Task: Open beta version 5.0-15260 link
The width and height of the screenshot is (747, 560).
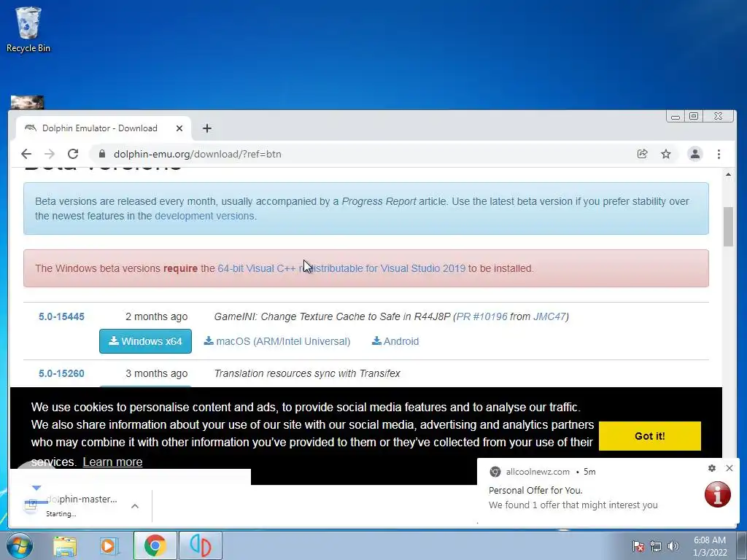Action: click(x=61, y=373)
